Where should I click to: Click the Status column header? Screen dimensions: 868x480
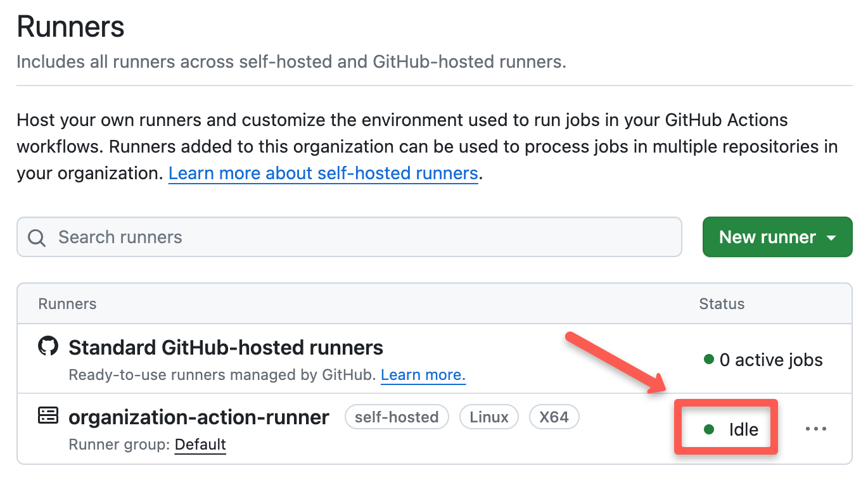722,304
